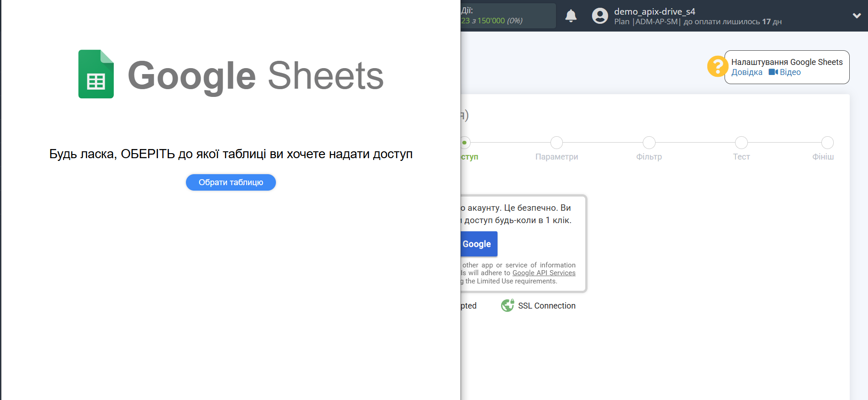This screenshot has height=400, width=868.
Task: Open the 'Google API Services' link
Action: 544,273
